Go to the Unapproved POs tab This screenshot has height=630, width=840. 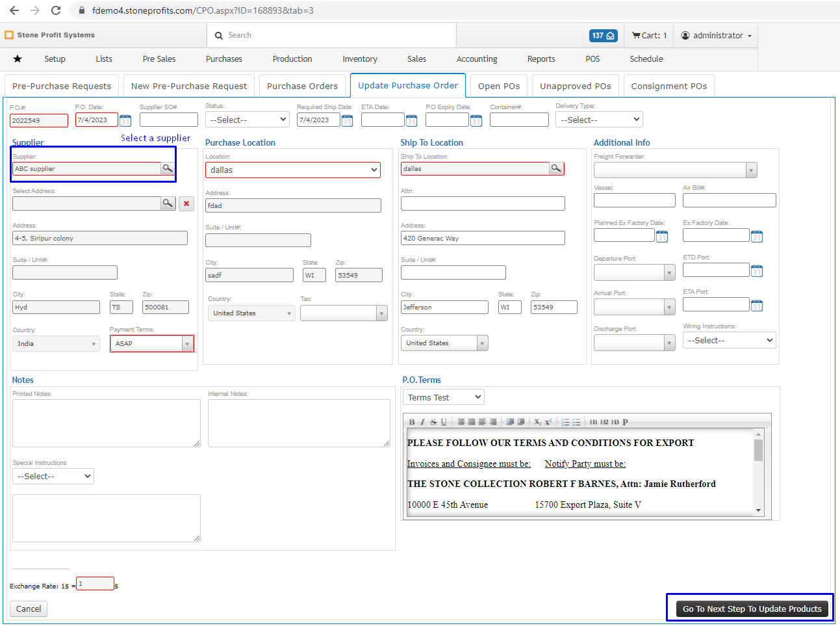pyautogui.click(x=576, y=86)
